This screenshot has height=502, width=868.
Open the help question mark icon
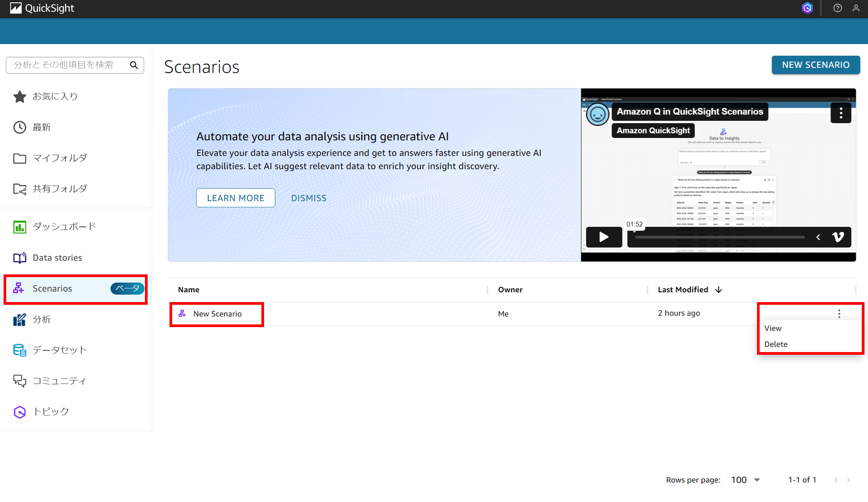click(x=838, y=8)
